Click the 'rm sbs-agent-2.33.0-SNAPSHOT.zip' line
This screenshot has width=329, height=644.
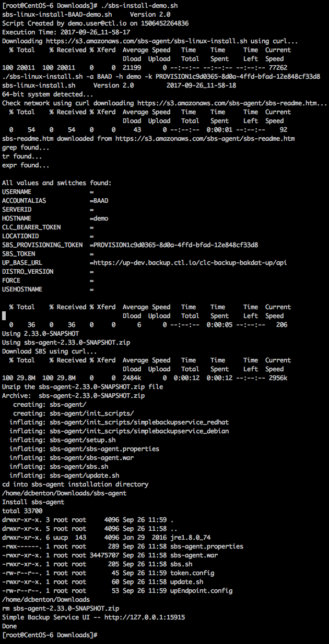pos(61,608)
